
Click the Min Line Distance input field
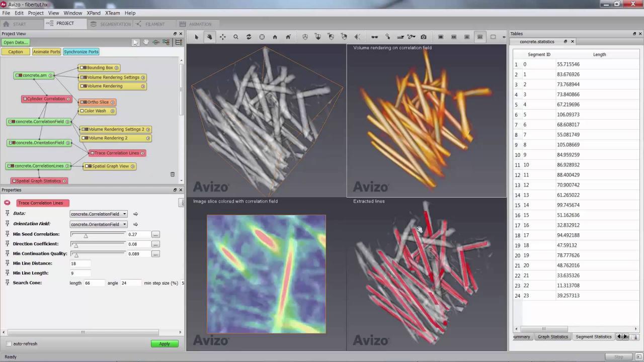click(x=80, y=263)
